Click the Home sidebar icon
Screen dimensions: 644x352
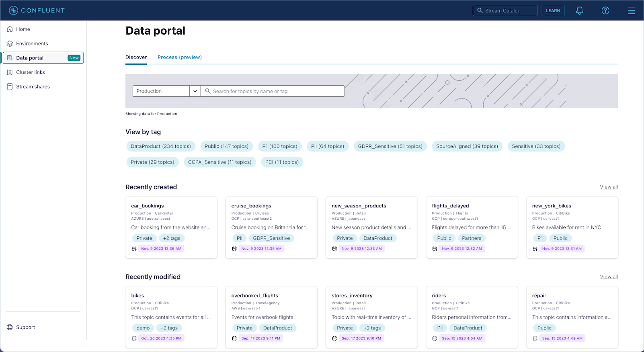coord(10,29)
